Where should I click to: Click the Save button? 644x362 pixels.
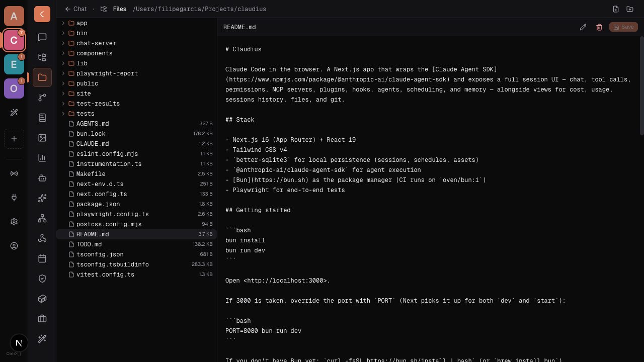[623, 27]
